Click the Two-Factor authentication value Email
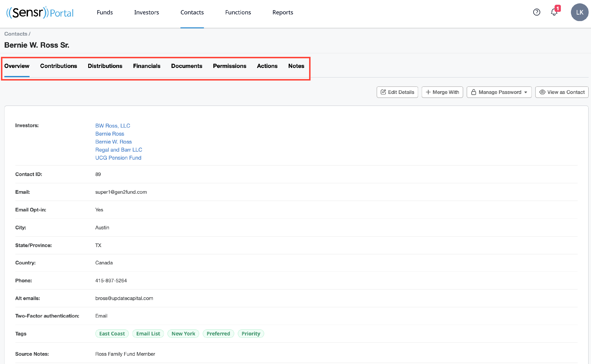 [101, 316]
